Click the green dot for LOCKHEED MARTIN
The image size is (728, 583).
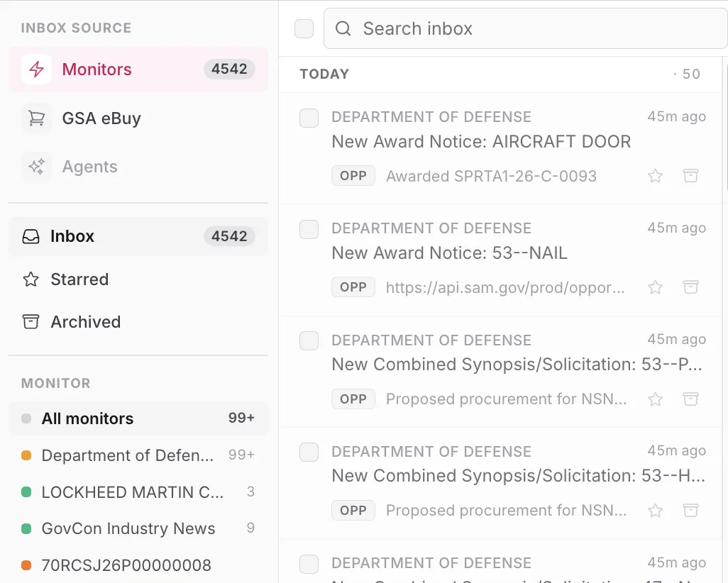coord(26,492)
